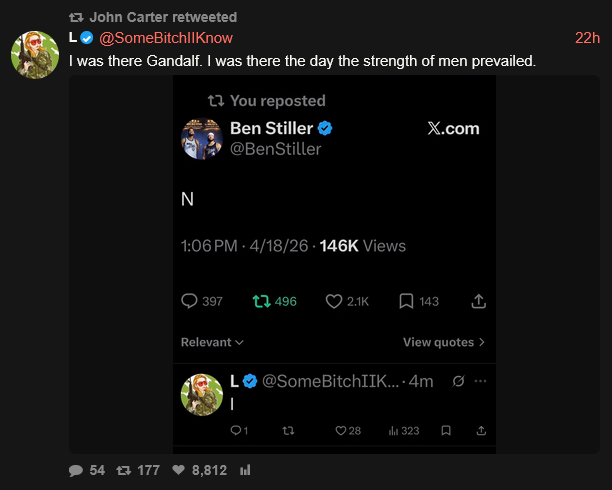The width and height of the screenshot is (612, 490).
Task: Click the X.com logo in the embedded post
Action: pyautogui.click(x=453, y=128)
